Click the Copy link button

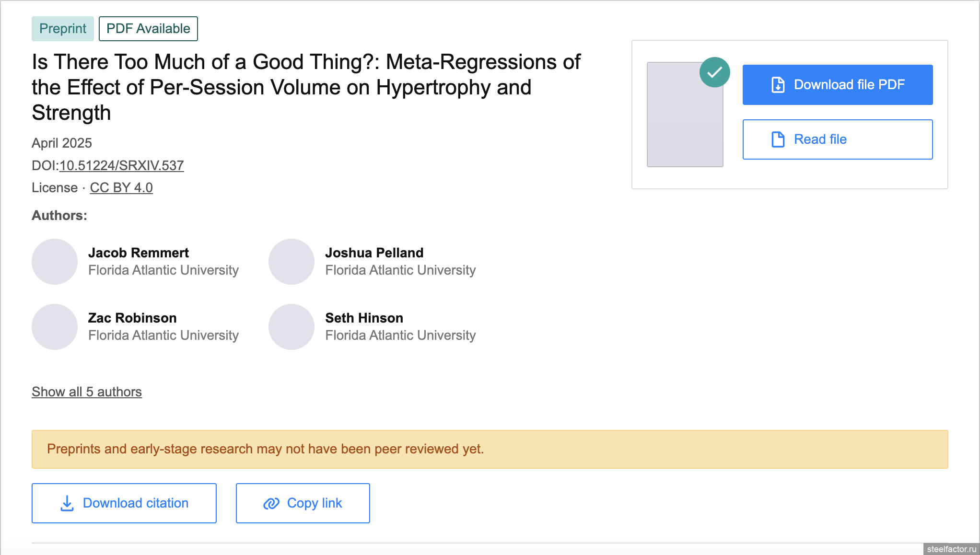303,503
